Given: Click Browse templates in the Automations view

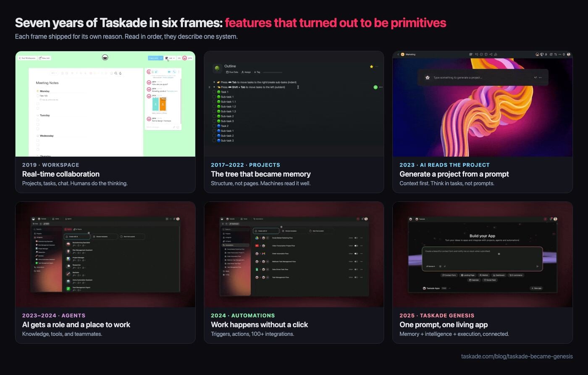Looking at the screenshot, I should point(293,231).
